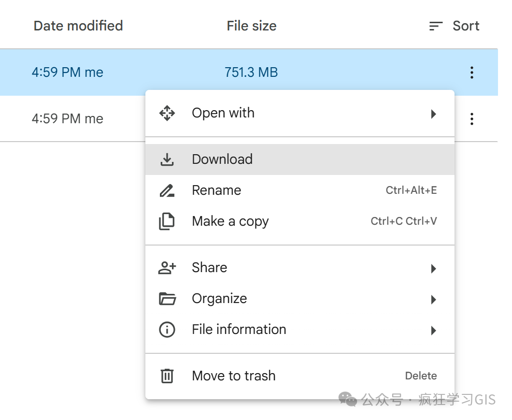Expand the Share submenu arrow
The height and width of the screenshot is (420, 512).
(433, 269)
